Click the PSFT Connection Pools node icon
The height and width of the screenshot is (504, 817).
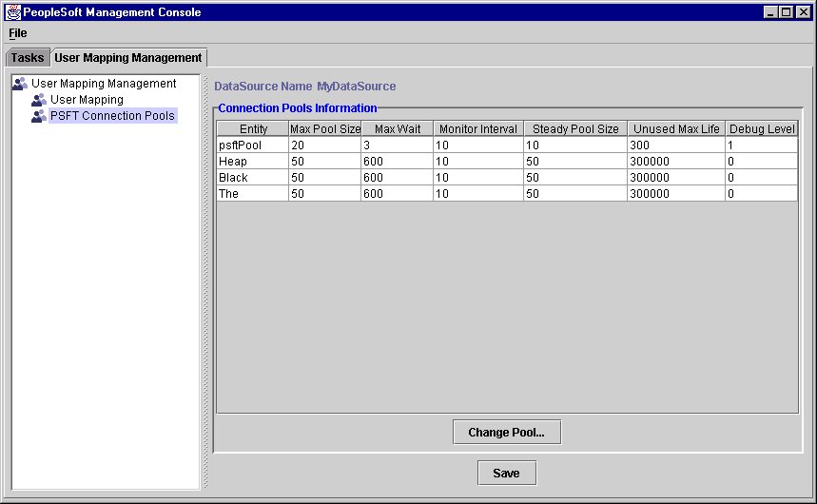coord(39,116)
